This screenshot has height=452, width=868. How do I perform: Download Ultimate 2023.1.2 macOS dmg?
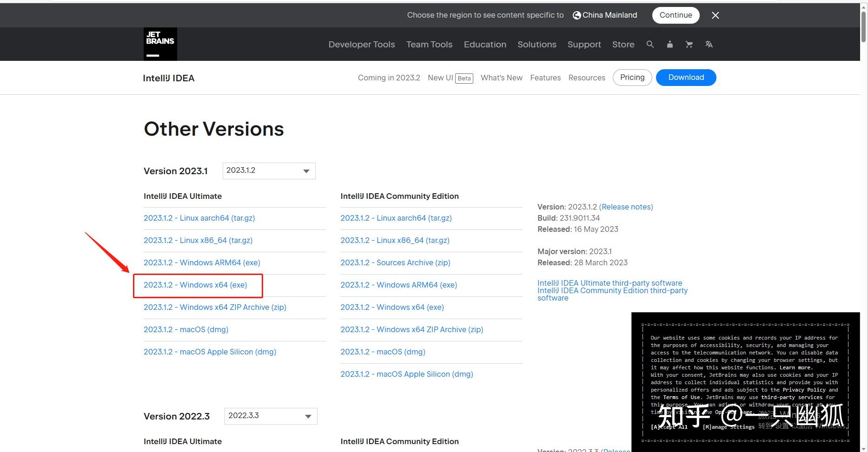click(186, 329)
